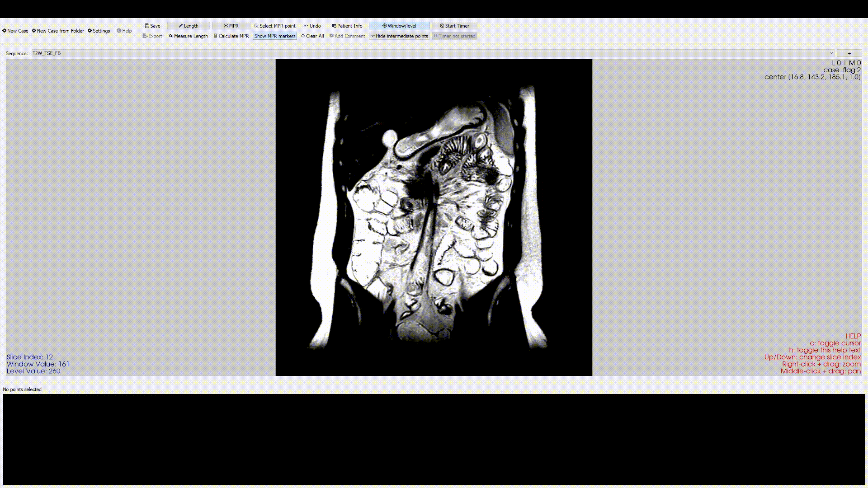Undo the last action
This screenshot has height=488, width=868.
(312, 26)
